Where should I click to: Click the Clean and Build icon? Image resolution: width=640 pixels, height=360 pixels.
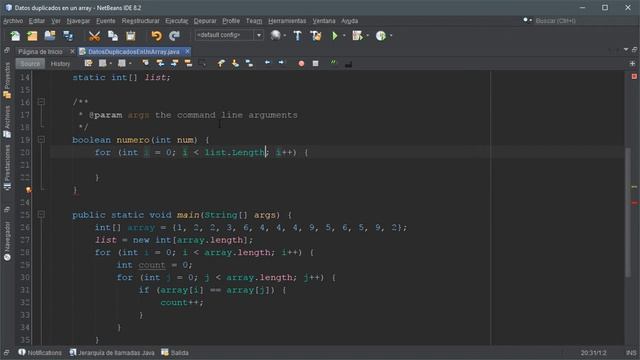click(316, 36)
